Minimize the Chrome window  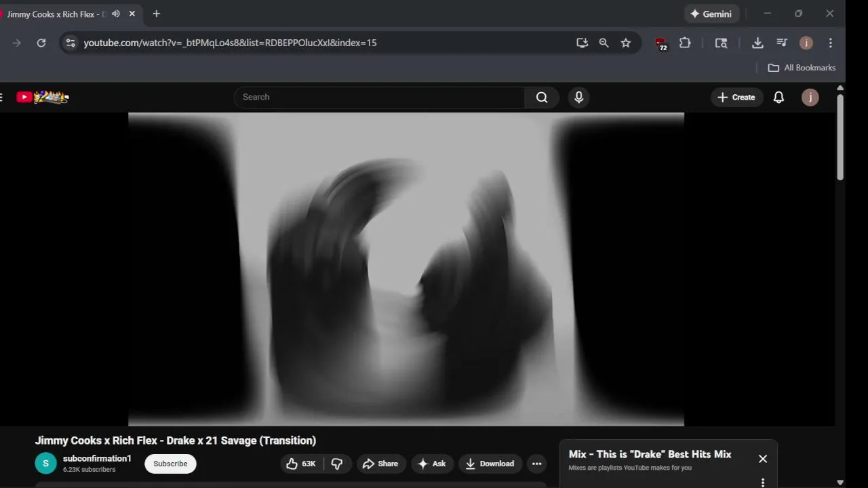coord(767,14)
